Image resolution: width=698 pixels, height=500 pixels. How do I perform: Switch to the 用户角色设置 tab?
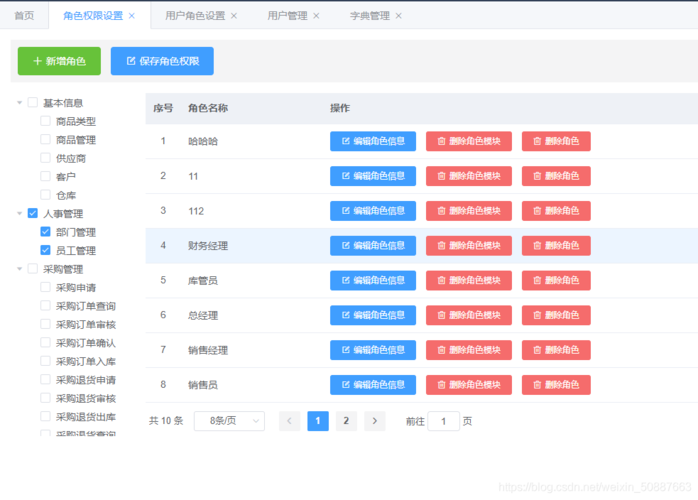[195, 16]
